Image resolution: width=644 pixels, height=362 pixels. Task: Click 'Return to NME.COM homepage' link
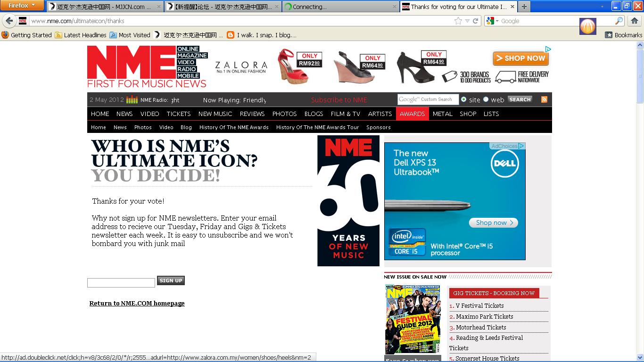(x=137, y=303)
